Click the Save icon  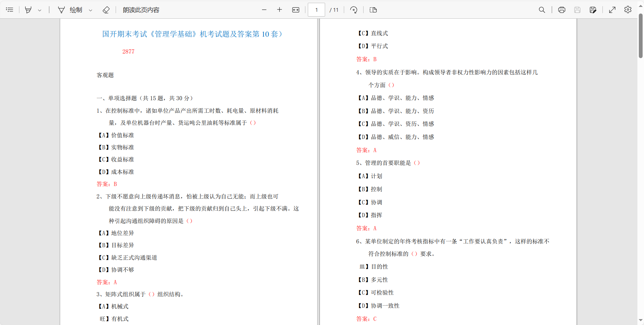[x=577, y=10]
